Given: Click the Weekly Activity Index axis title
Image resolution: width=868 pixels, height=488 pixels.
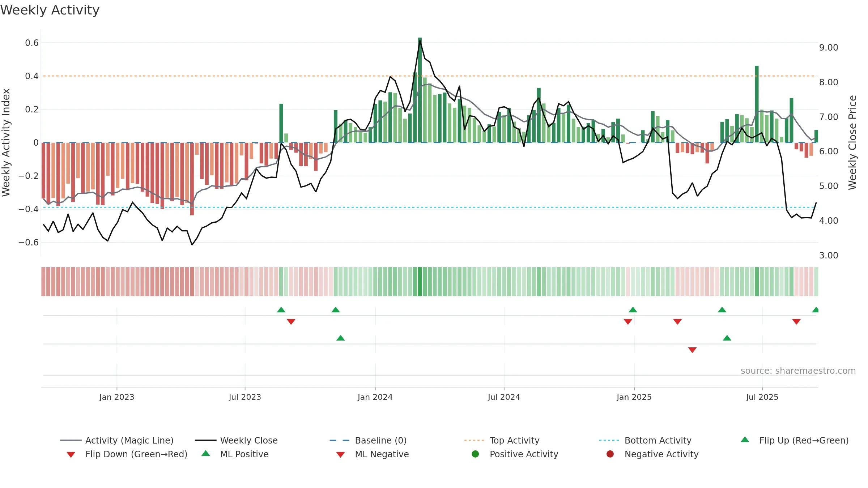Looking at the screenshot, I should [x=6, y=142].
